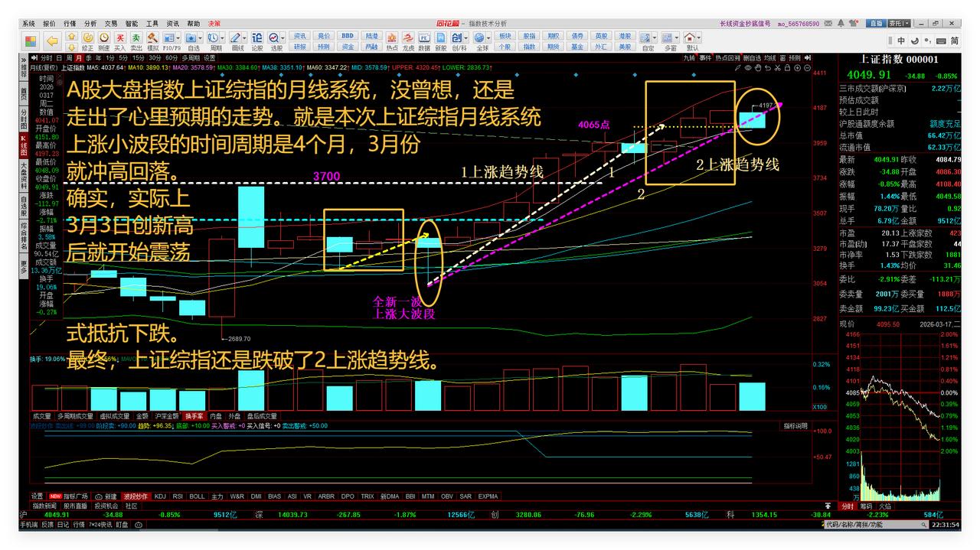
Task: Switch chart period to 60分
Action: pos(171,58)
